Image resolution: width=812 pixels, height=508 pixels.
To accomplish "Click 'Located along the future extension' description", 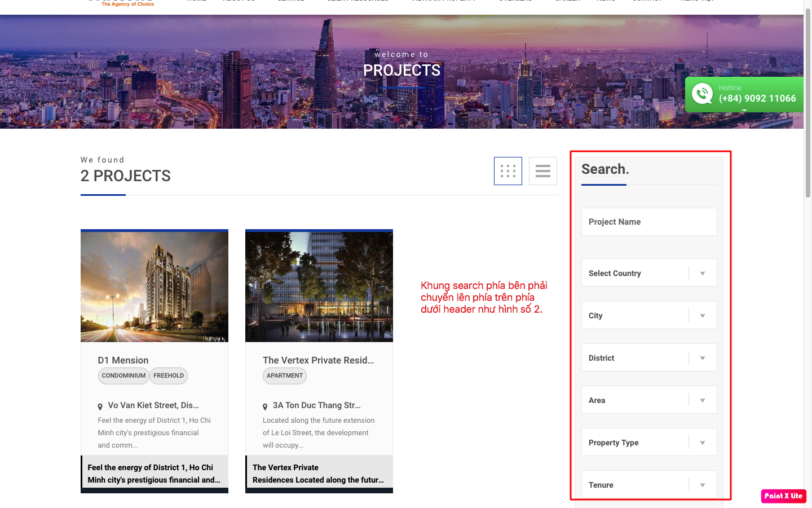I will 319,433.
